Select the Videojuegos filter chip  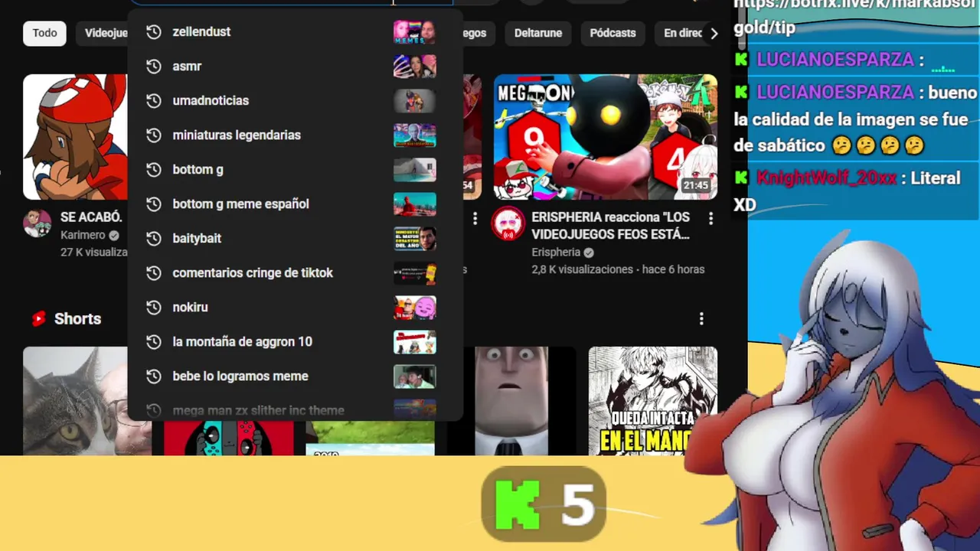pos(103,33)
